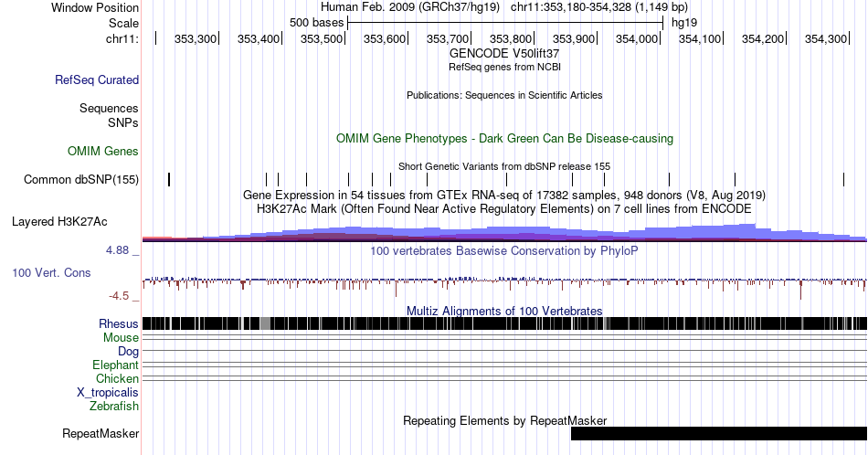Click the Dog alignment row label
The image size is (868, 455).
click(129, 352)
